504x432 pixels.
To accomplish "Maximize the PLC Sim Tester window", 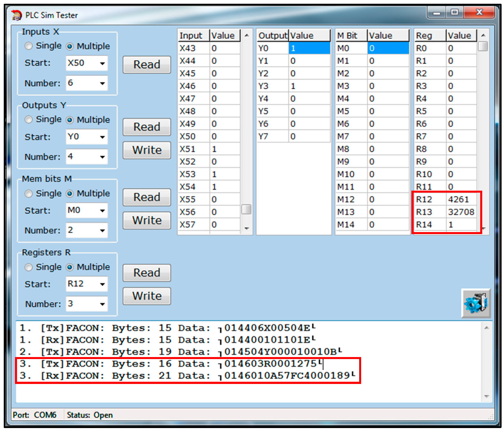I will tap(454, 12).
